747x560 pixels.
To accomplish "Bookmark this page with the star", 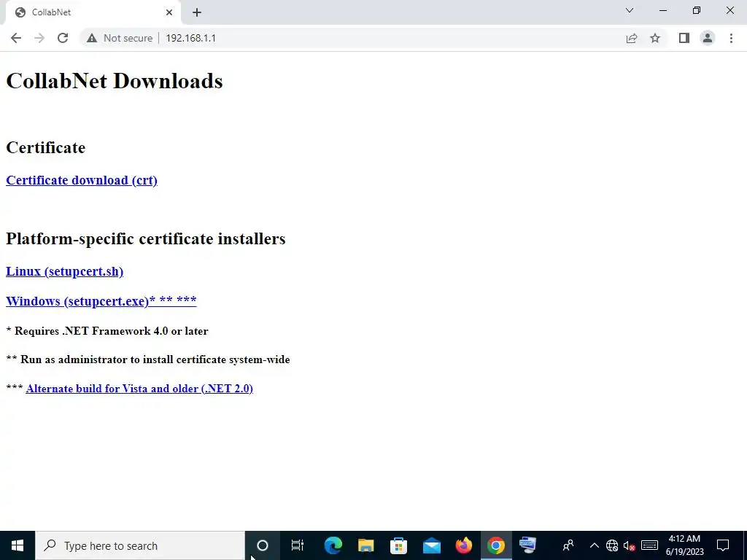I will point(655,38).
